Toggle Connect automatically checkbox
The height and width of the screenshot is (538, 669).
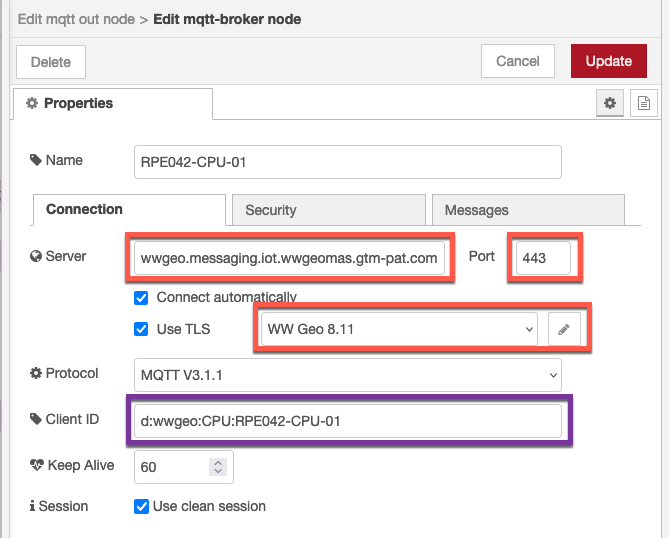(x=141, y=297)
